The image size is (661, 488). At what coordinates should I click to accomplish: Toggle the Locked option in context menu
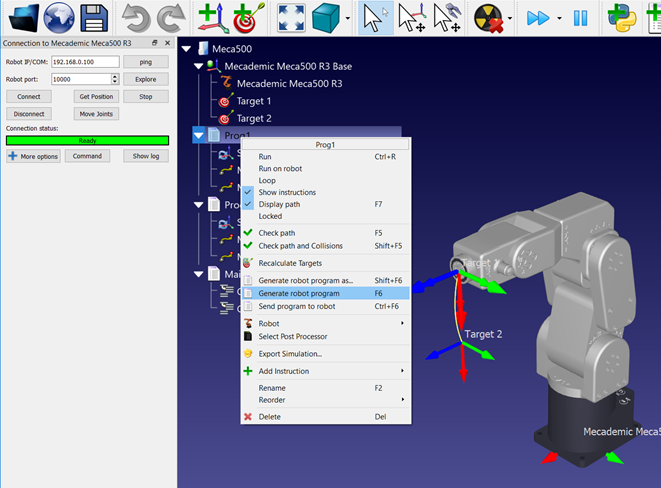[x=270, y=216]
